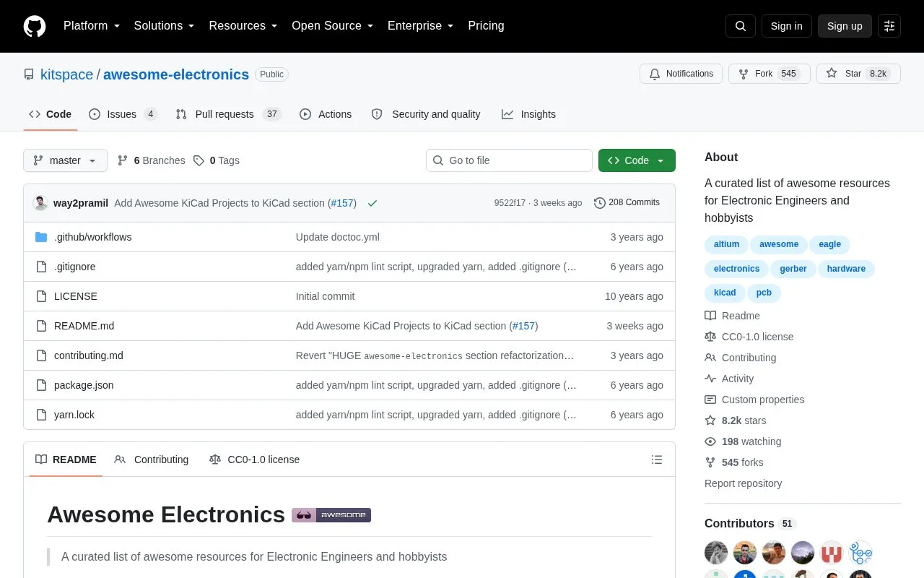Select the CC0-1.0 license tab
924x578 pixels.
[254, 460]
